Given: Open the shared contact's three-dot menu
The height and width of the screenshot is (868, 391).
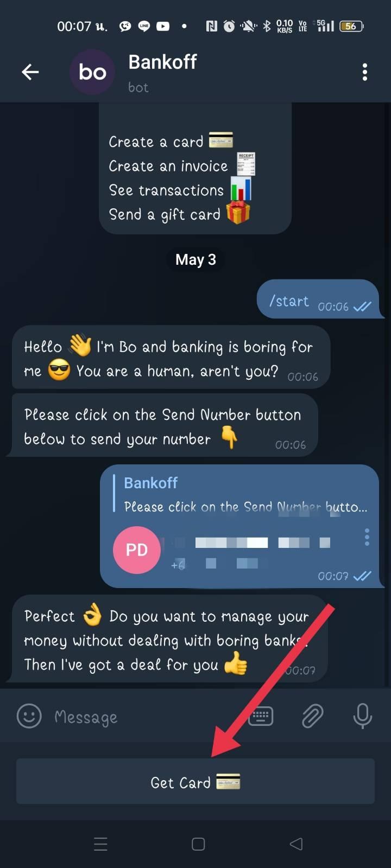Looking at the screenshot, I should [367, 537].
